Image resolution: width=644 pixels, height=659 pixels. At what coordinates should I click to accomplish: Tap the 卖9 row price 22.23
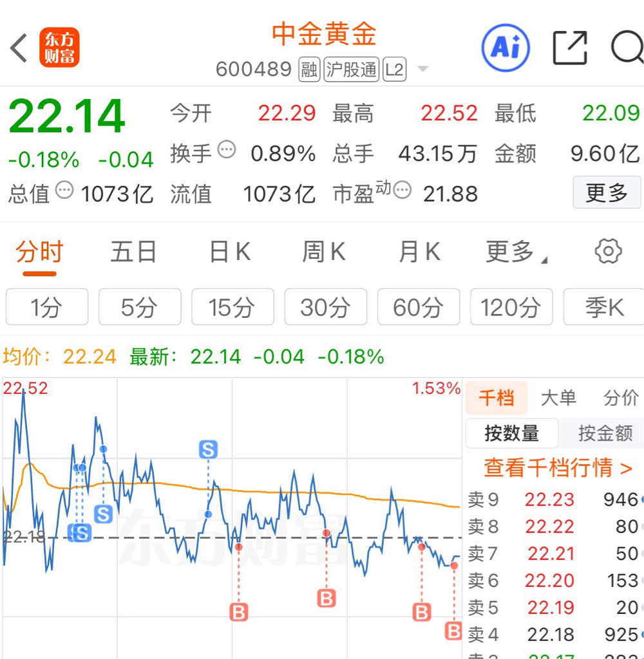coord(549,499)
